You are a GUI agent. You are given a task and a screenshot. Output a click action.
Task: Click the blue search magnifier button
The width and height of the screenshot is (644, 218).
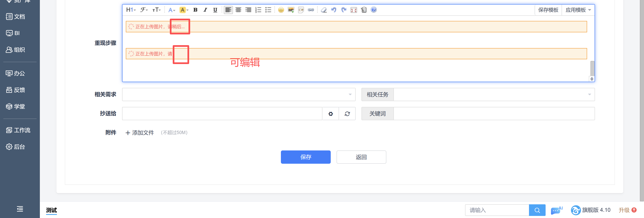click(x=537, y=210)
